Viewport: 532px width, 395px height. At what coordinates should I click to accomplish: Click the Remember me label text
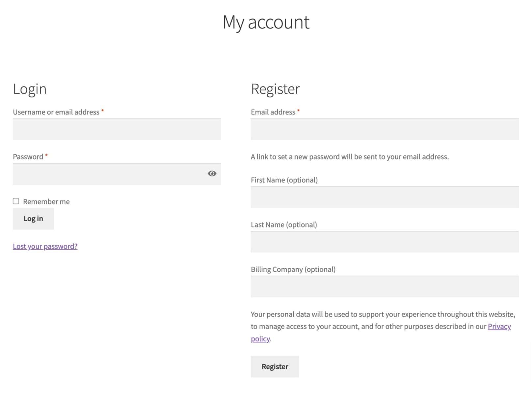coord(46,201)
